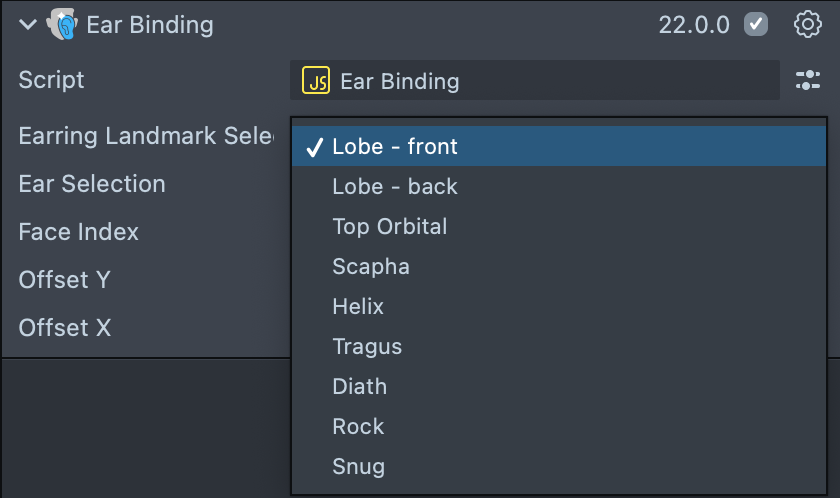Click the JS script icon
The height and width of the screenshot is (498, 840).
(x=316, y=81)
